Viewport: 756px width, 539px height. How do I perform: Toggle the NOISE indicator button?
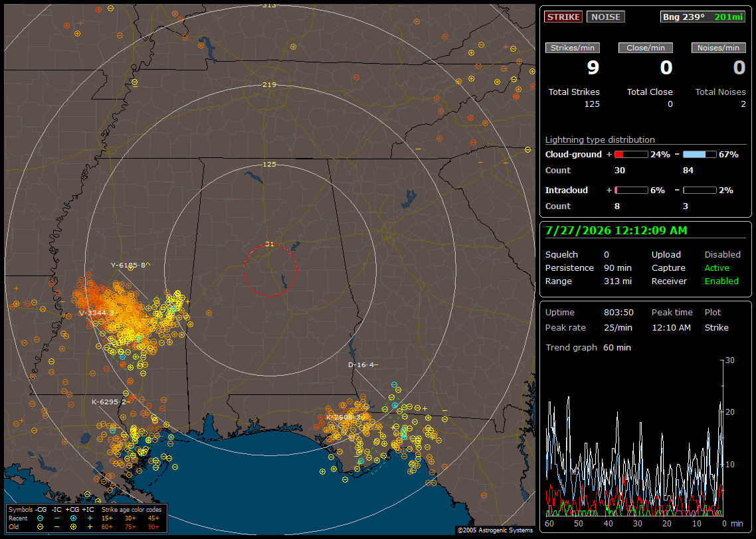[606, 17]
